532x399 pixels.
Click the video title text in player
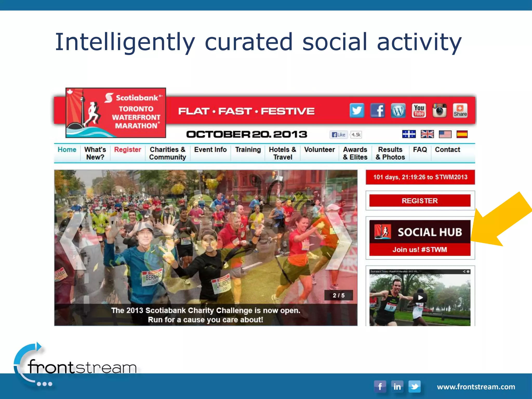pyautogui.click(x=394, y=271)
